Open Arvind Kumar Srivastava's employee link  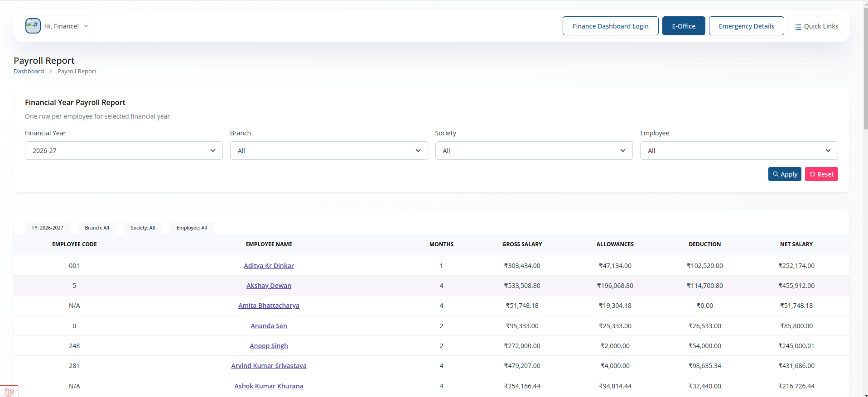click(269, 366)
